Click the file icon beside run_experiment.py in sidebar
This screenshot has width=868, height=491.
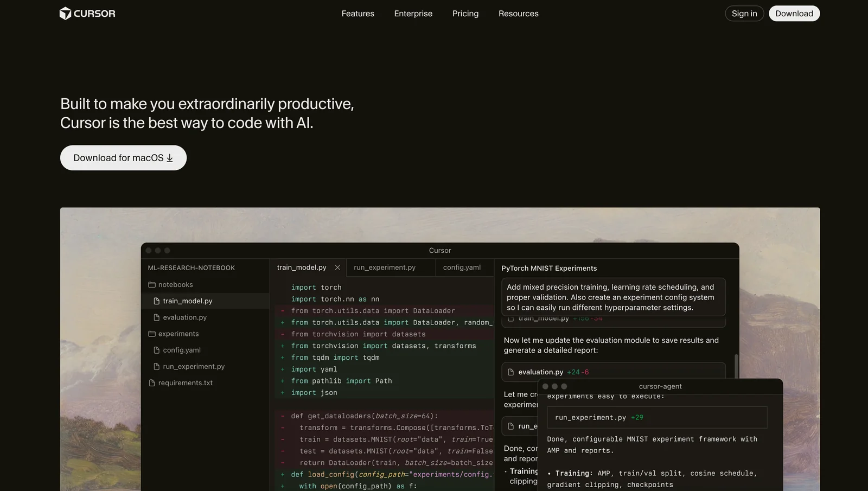pyautogui.click(x=157, y=367)
